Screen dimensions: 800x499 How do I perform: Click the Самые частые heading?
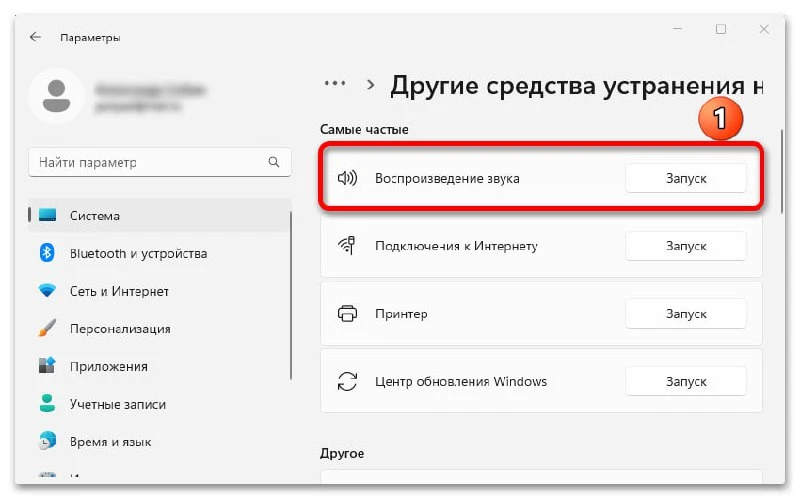point(364,130)
